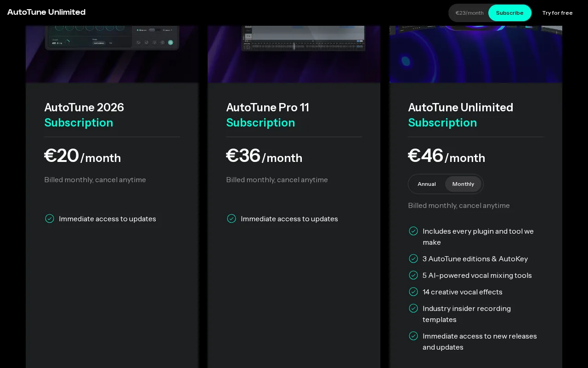The width and height of the screenshot is (588, 368).
Task: Click 'Industry insider recording templates' text
Action: coord(467,314)
